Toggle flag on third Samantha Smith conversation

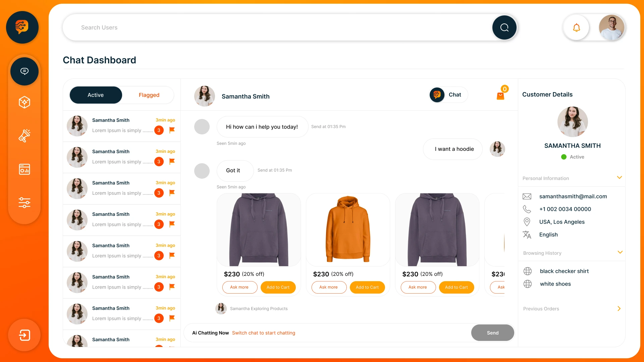point(172,193)
